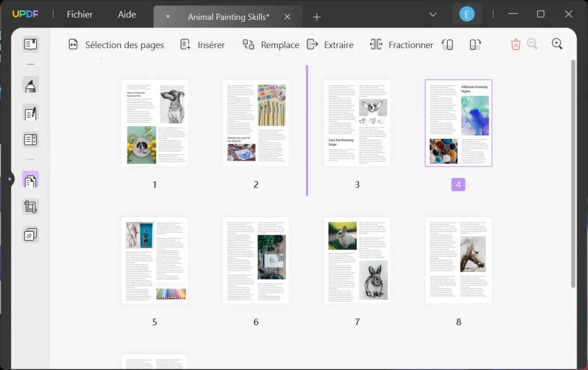Open the Edit PDF tool

click(x=30, y=112)
